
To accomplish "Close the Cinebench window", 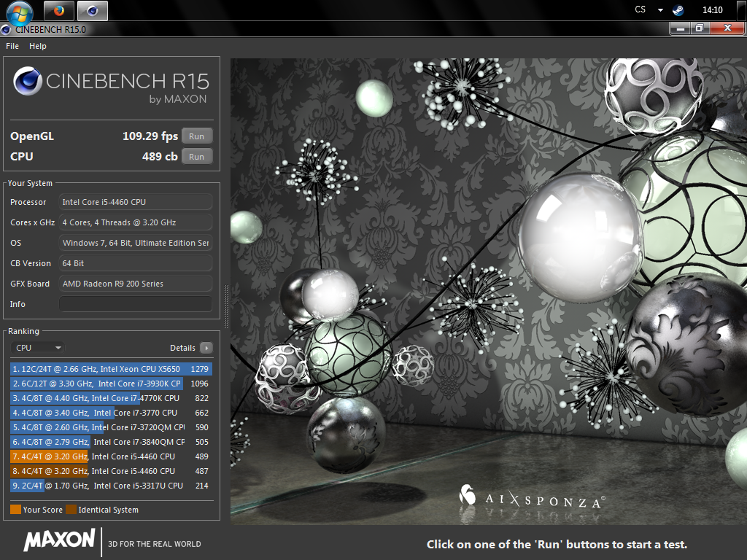I will [727, 28].
